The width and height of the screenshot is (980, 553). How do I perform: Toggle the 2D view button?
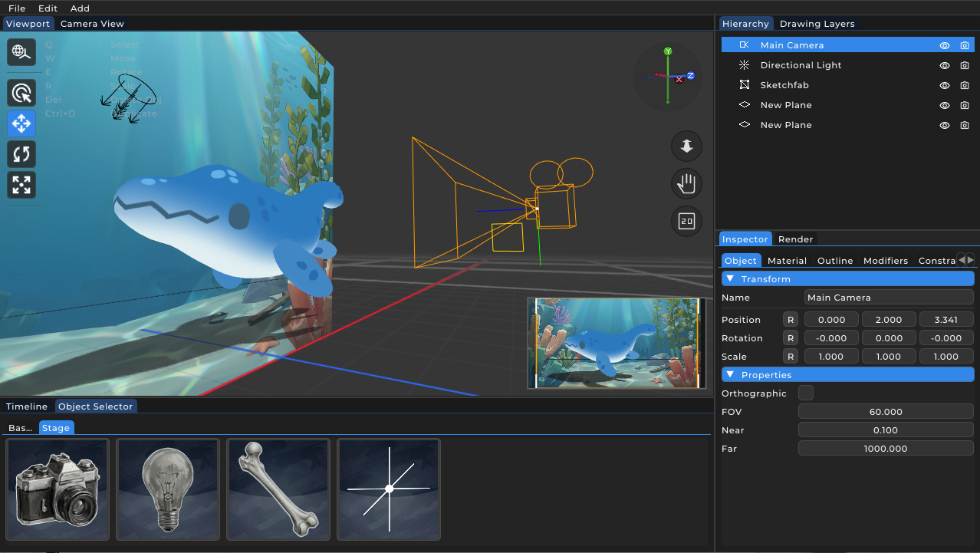tap(686, 221)
